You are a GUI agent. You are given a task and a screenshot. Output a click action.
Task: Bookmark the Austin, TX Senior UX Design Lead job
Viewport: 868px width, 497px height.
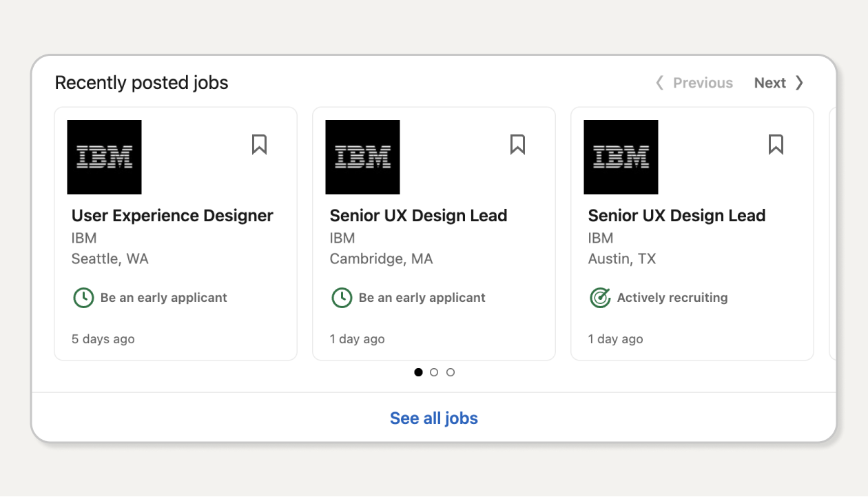coord(776,145)
